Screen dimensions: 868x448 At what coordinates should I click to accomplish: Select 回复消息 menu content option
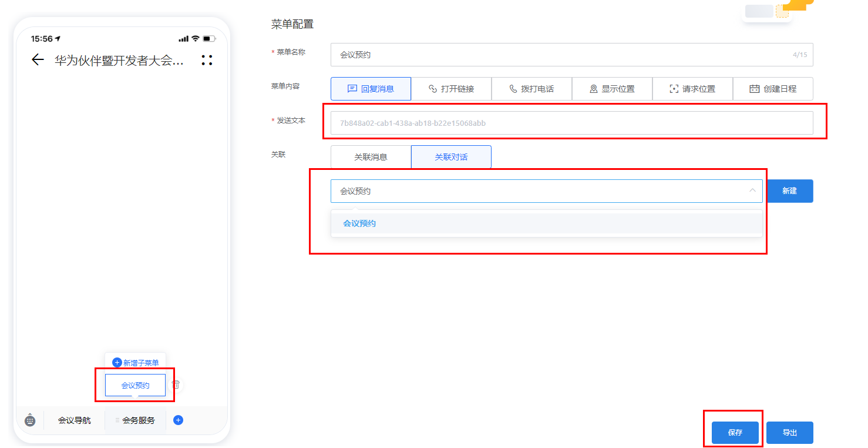click(x=371, y=89)
